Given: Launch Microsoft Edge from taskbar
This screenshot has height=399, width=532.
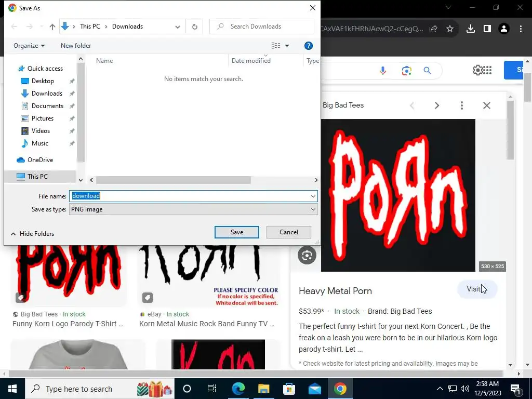Looking at the screenshot, I should (238, 389).
